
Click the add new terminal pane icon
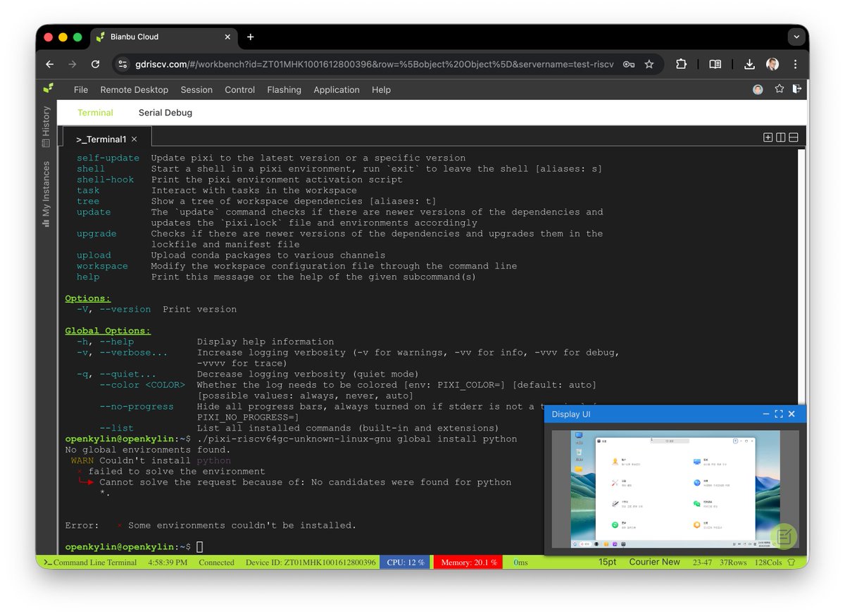768,137
